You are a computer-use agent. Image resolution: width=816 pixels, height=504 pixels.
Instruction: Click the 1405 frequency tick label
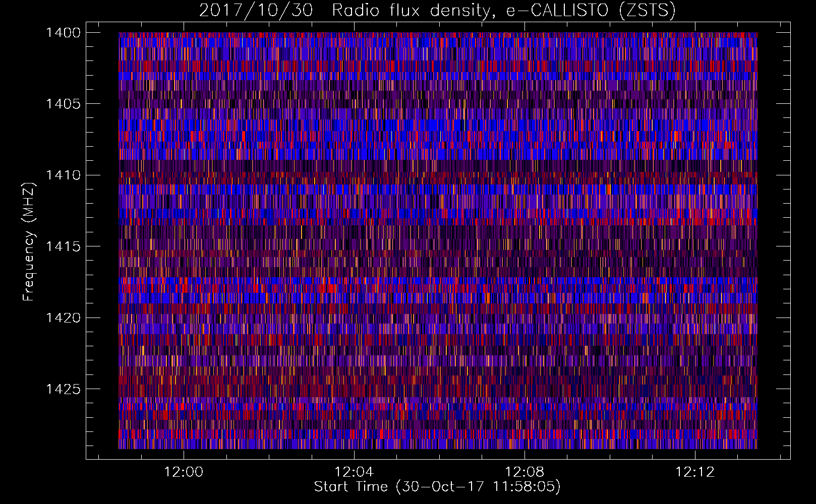click(63, 104)
